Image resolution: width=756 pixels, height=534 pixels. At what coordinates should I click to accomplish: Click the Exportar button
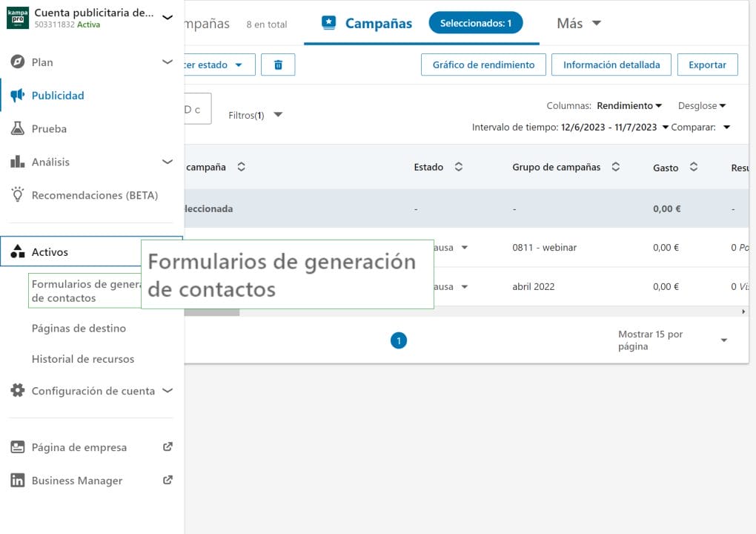[x=707, y=65]
